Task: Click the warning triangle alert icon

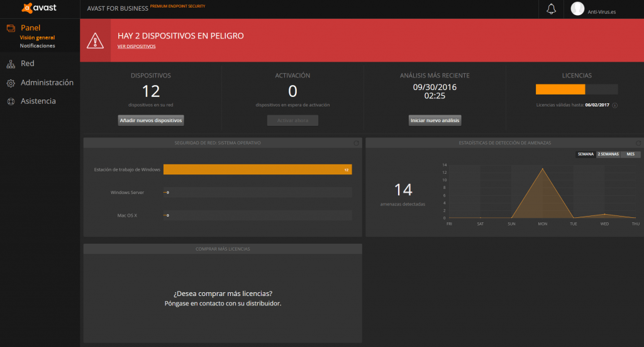Action: [x=96, y=41]
